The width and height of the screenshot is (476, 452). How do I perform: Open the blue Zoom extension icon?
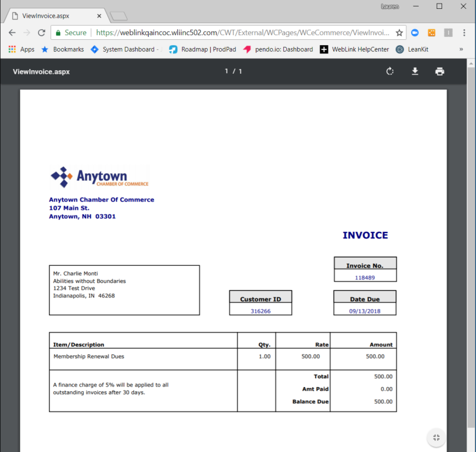pyautogui.click(x=415, y=33)
